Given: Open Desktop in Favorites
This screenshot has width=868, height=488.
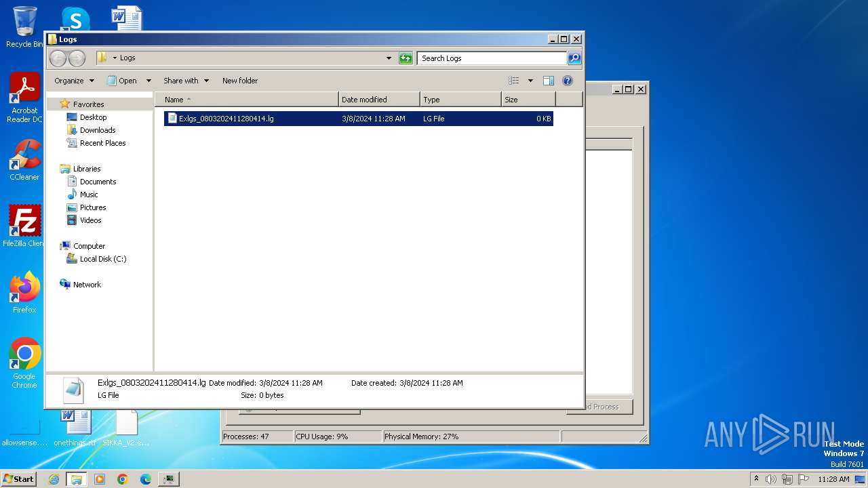Looking at the screenshot, I should pos(94,117).
